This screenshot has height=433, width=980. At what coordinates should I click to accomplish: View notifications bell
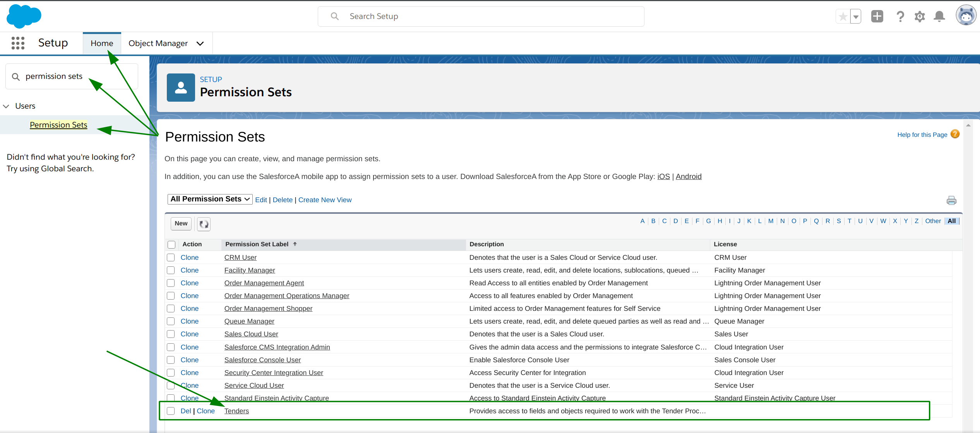click(x=939, y=16)
